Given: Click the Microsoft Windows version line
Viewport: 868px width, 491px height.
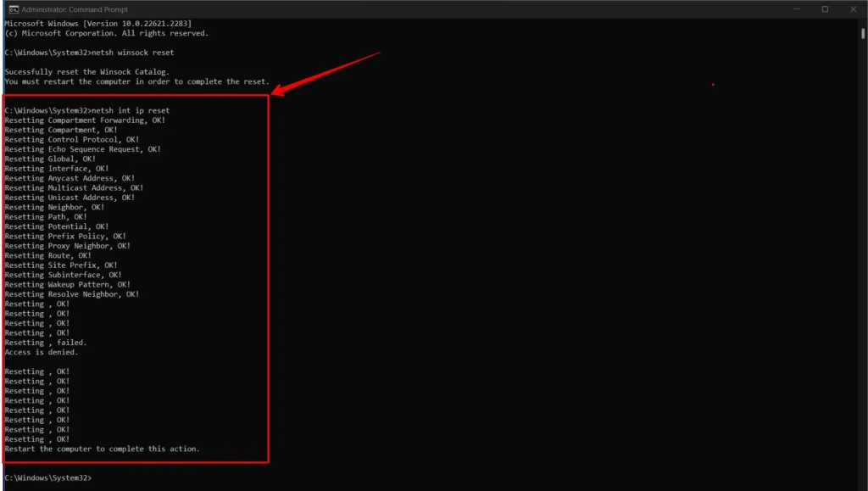Looking at the screenshot, I should pyautogui.click(x=98, y=24).
